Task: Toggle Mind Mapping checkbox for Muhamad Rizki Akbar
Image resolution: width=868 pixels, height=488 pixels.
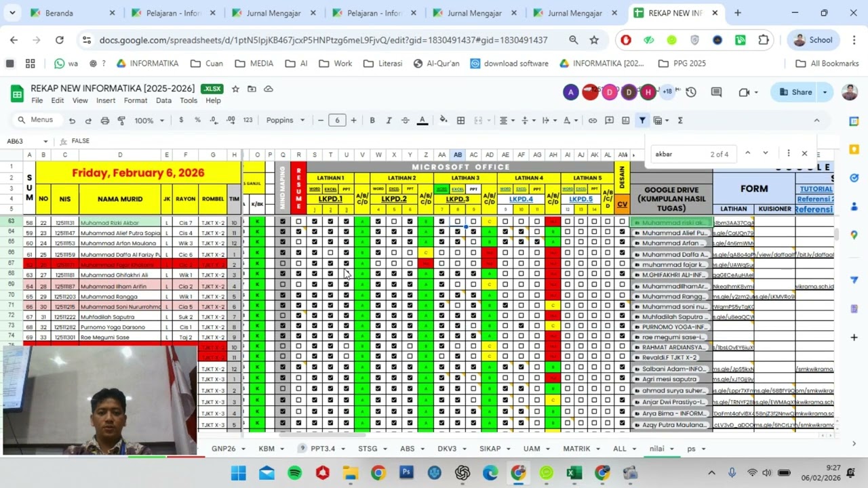Action: pyautogui.click(x=283, y=222)
